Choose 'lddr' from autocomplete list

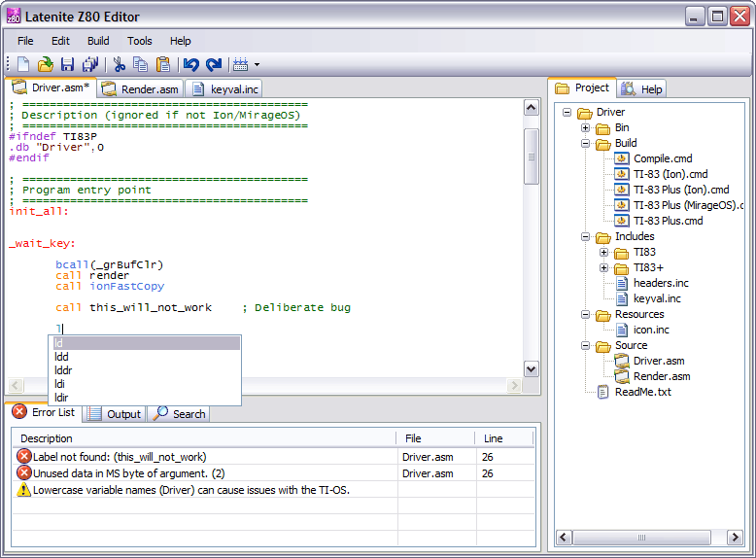[147, 370]
